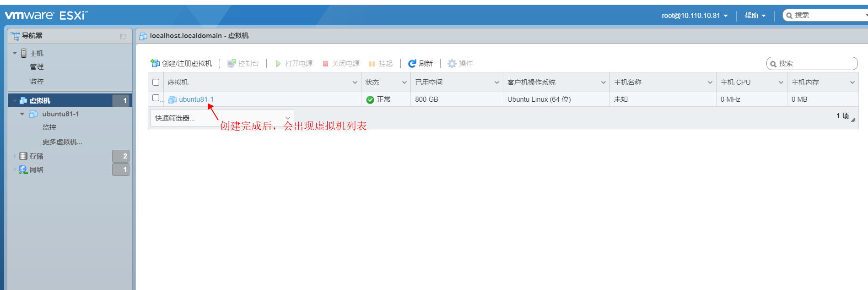
Task: Click the green normal status check icon
Action: 370,99
